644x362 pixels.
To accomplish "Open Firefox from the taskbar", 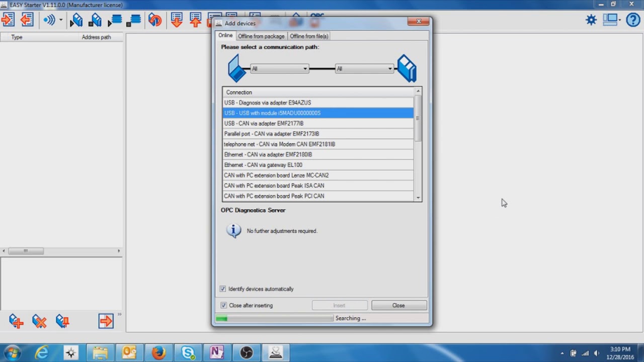I will tap(158, 353).
